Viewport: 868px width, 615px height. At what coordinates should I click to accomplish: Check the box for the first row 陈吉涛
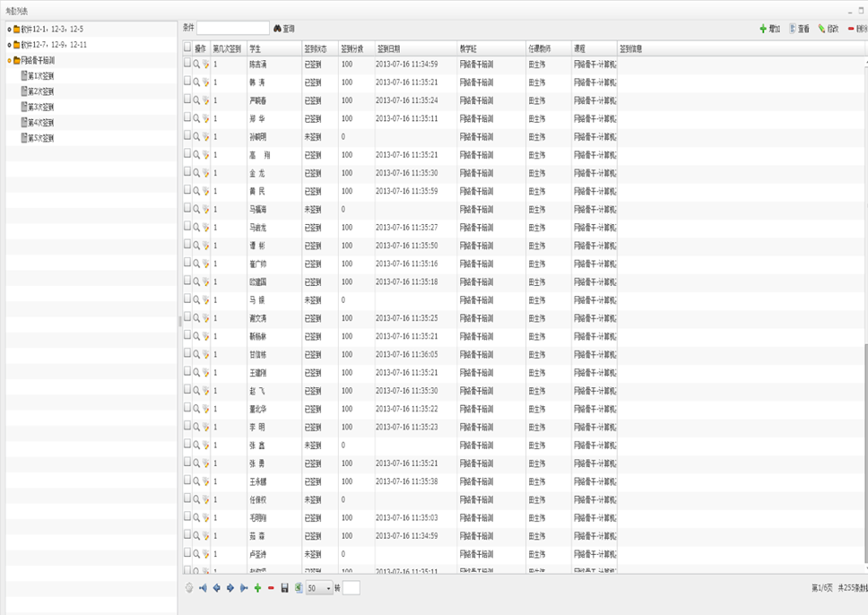point(187,63)
